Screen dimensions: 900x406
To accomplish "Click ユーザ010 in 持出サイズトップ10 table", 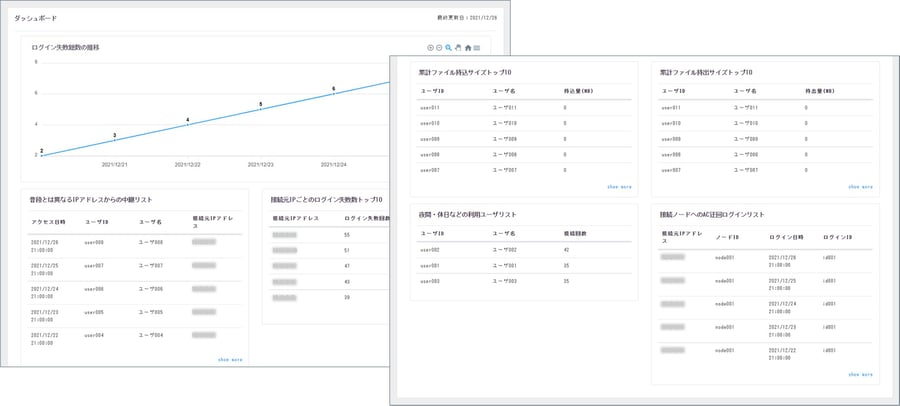I will (x=746, y=123).
